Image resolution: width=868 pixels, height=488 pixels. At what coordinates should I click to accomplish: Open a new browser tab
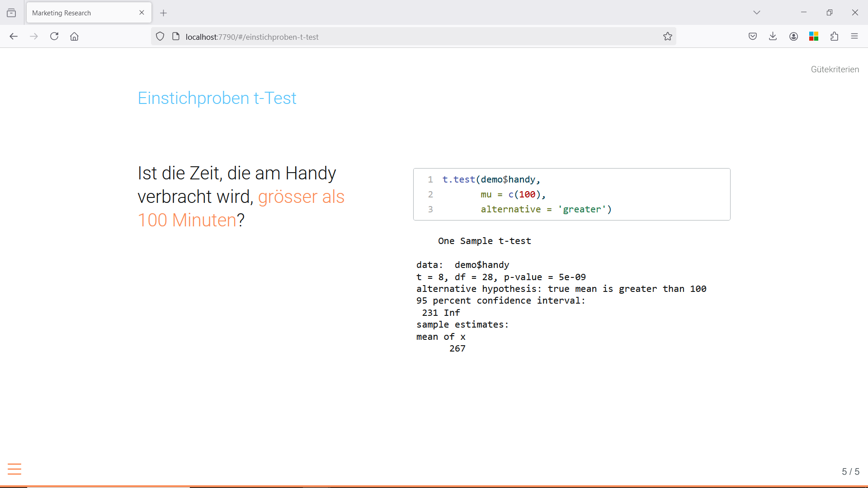(164, 13)
